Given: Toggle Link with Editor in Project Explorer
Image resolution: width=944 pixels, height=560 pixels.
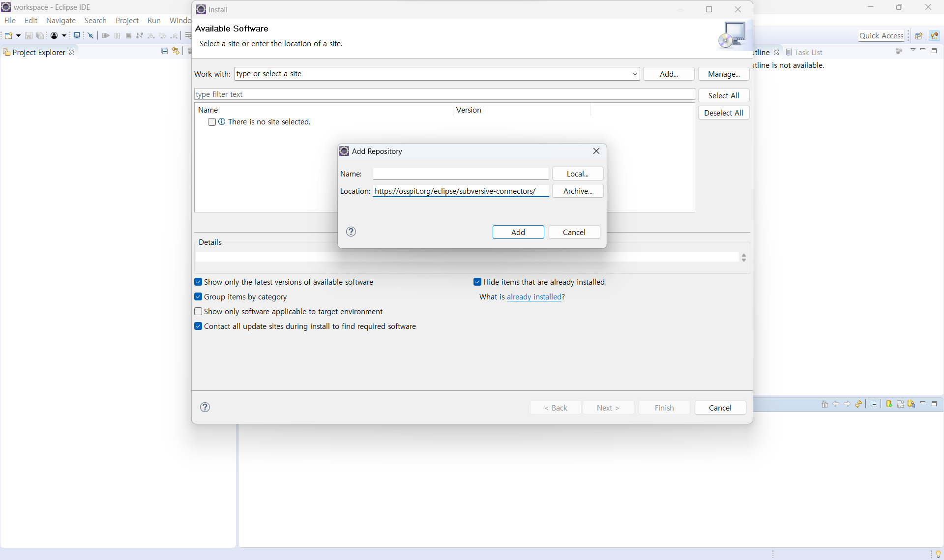Looking at the screenshot, I should pos(176,51).
